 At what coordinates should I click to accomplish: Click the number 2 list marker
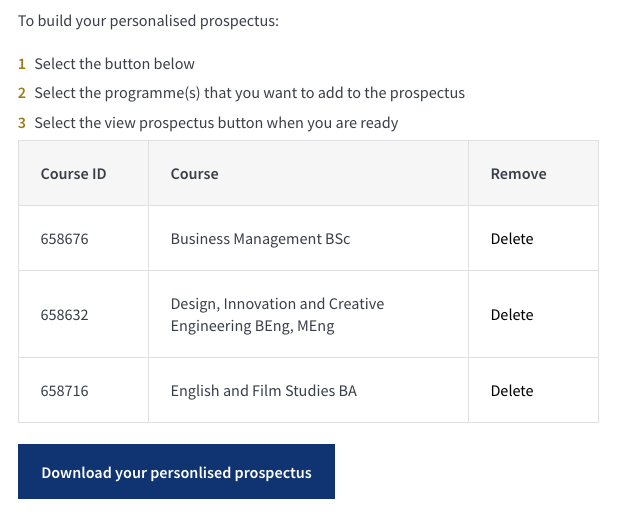pos(22,93)
